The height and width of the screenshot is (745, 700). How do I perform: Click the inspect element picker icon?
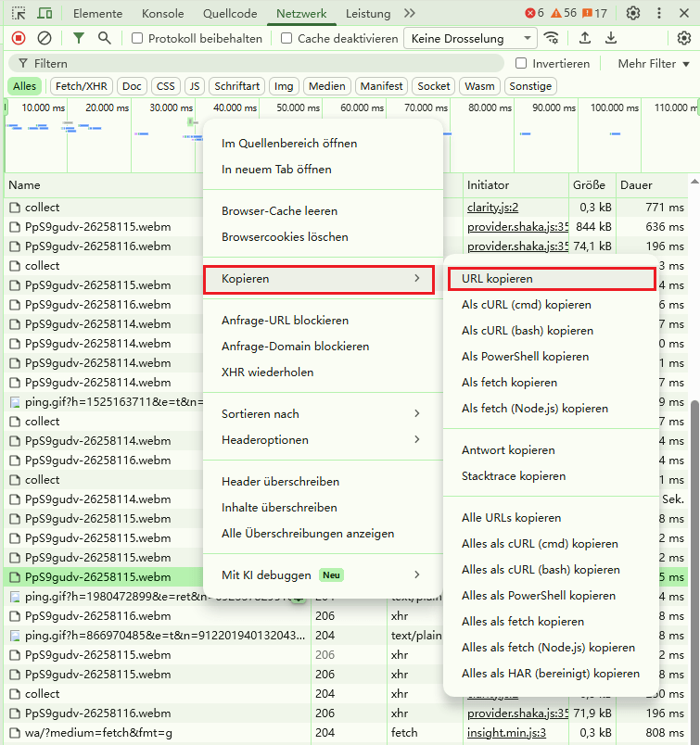click(19, 14)
